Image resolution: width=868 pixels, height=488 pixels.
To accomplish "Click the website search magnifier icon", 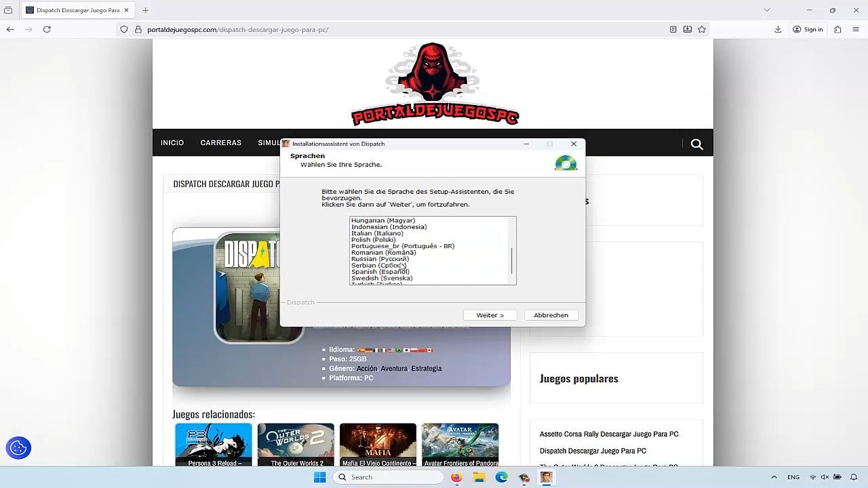I will 696,144.
